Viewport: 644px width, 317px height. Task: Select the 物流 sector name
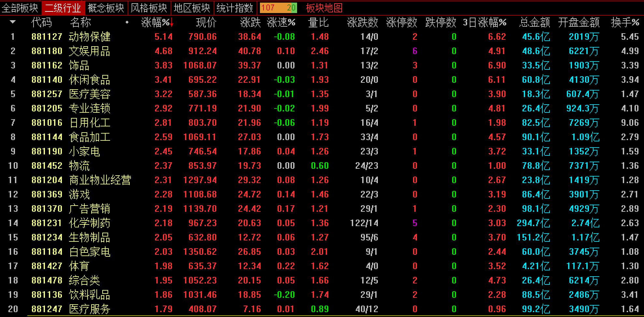(79, 166)
